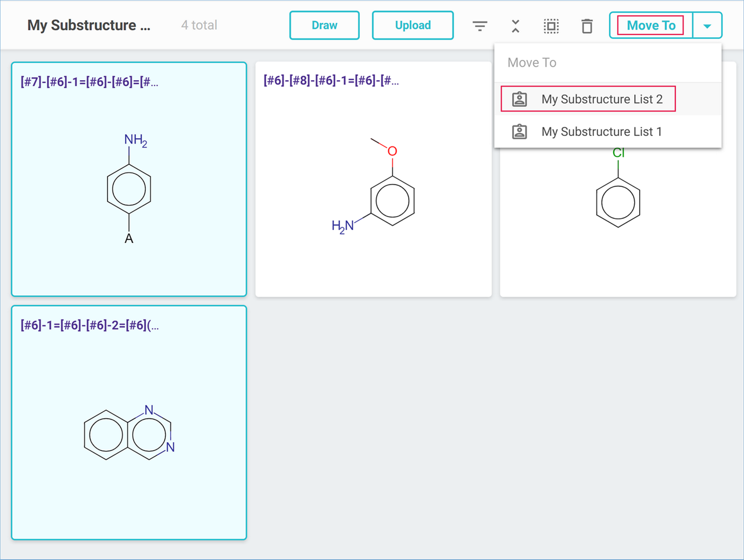Click the filter list icon
744x560 pixels.
[x=480, y=26]
